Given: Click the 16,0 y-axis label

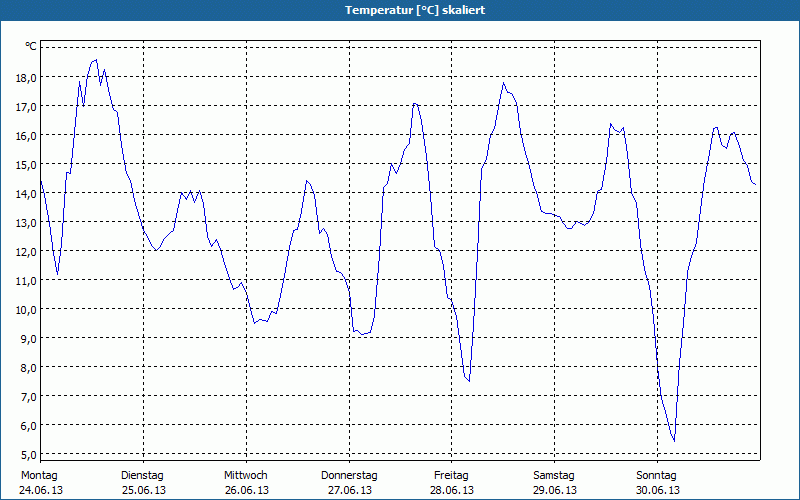Looking at the screenshot, I should (x=27, y=136).
